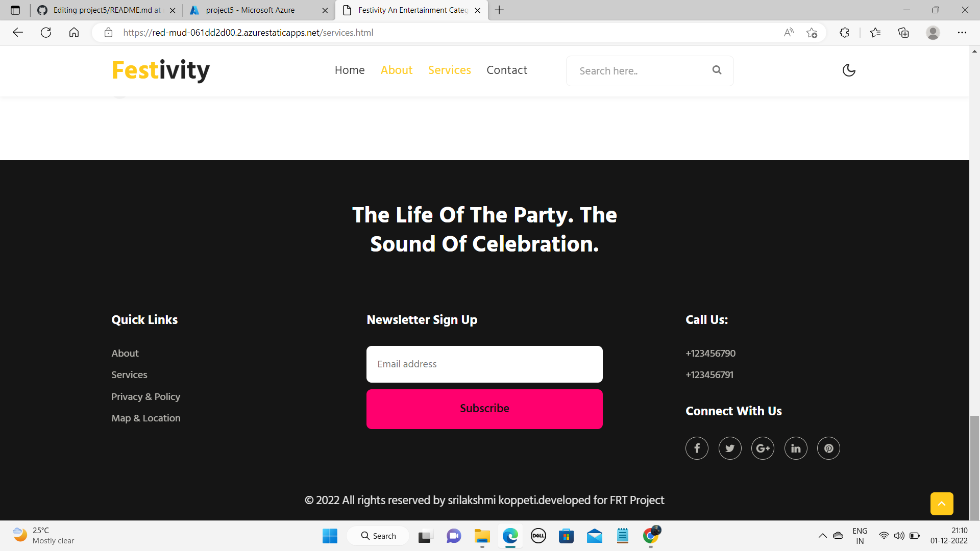Click the search magnifier icon

[x=717, y=70]
